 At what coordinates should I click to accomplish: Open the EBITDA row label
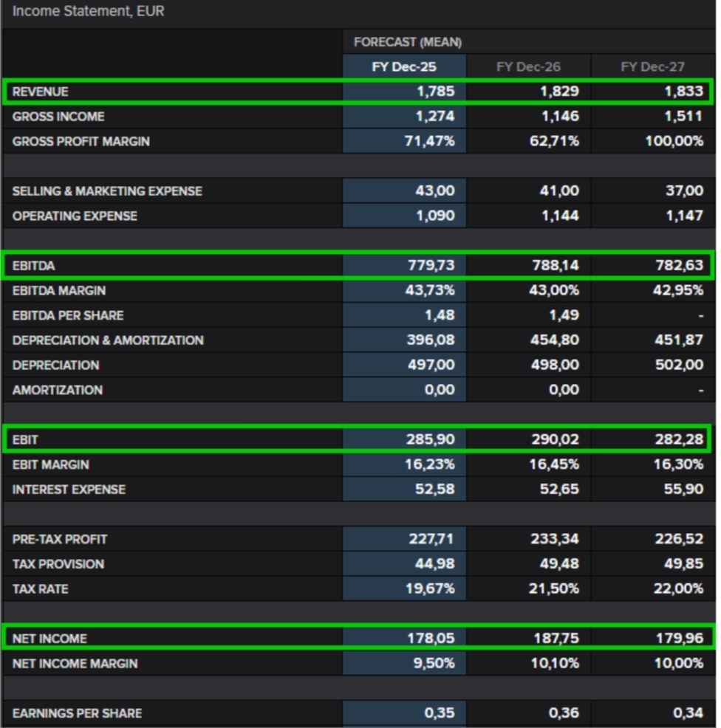coord(33,265)
